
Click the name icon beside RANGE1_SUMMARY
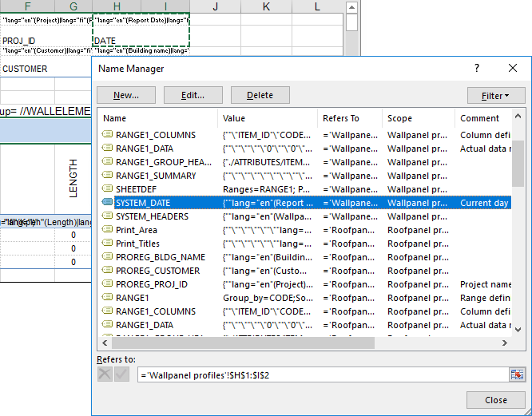pyautogui.click(x=108, y=176)
